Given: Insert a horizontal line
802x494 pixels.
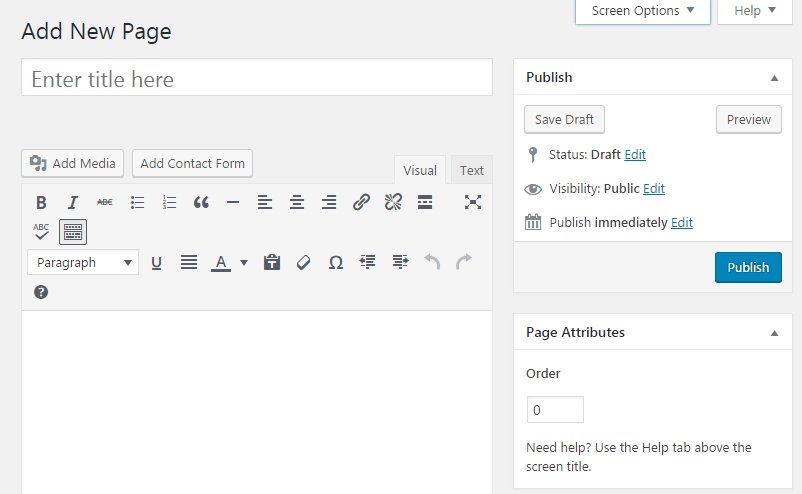Looking at the screenshot, I should (233, 203).
